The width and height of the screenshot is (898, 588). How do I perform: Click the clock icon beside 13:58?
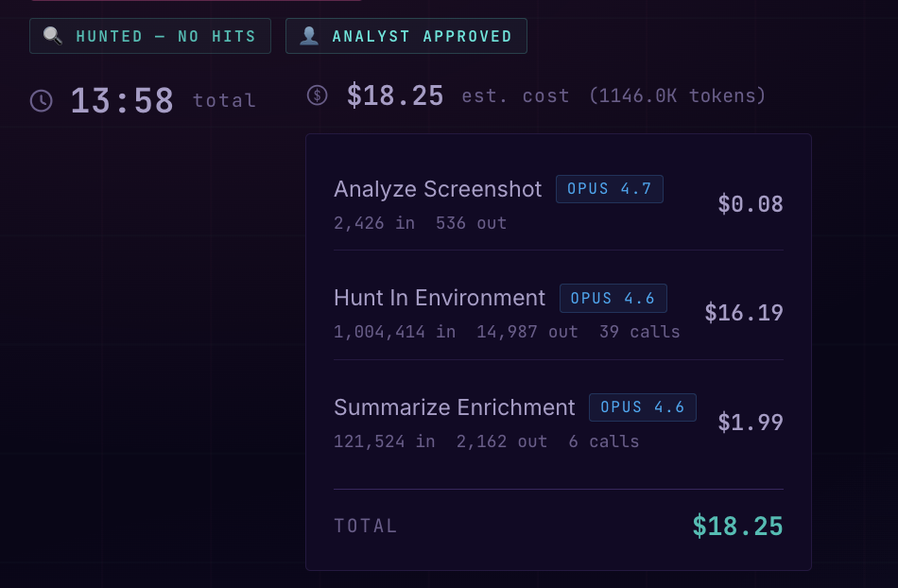tap(42, 101)
